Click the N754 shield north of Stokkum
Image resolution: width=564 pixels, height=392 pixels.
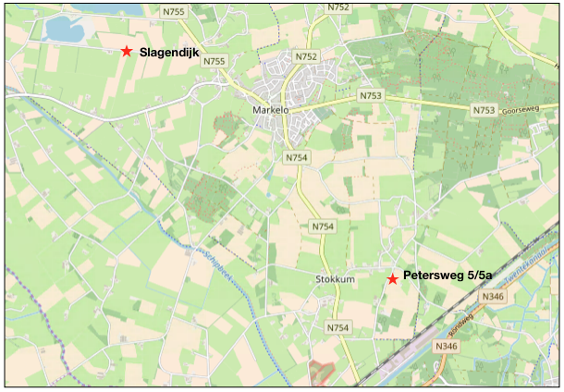click(323, 227)
